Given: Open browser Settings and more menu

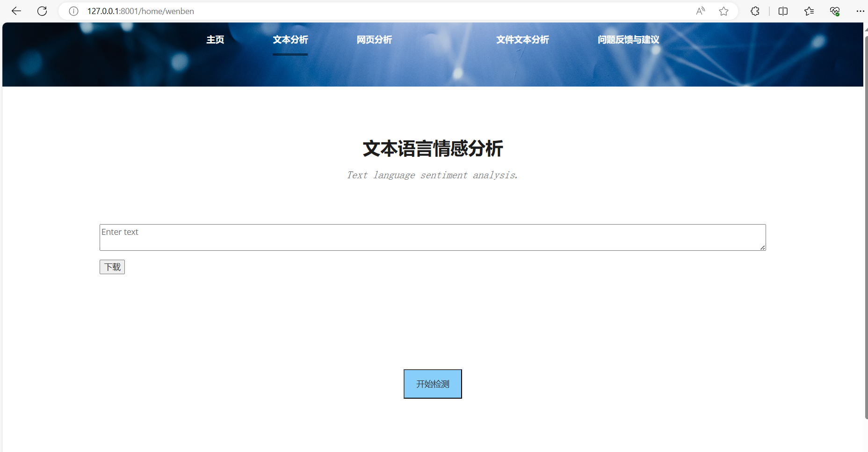Looking at the screenshot, I should pos(860,11).
